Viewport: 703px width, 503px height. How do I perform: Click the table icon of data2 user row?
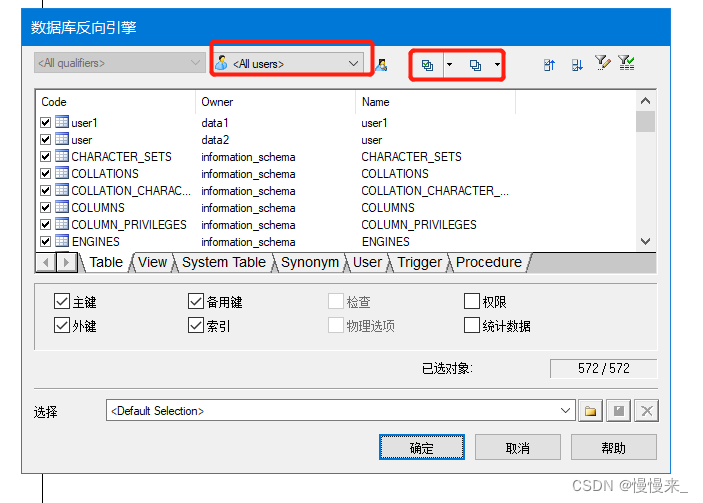[x=62, y=139]
